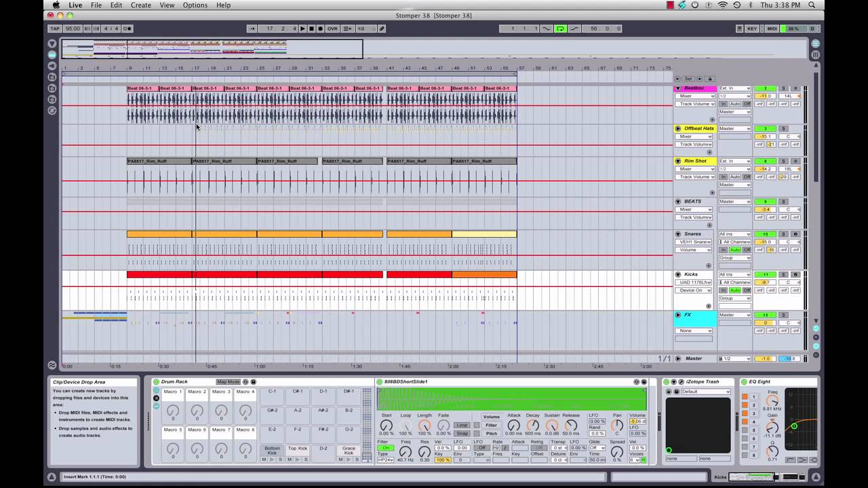Open the Options menu
This screenshot has height=488, width=868.
tap(195, 5)
